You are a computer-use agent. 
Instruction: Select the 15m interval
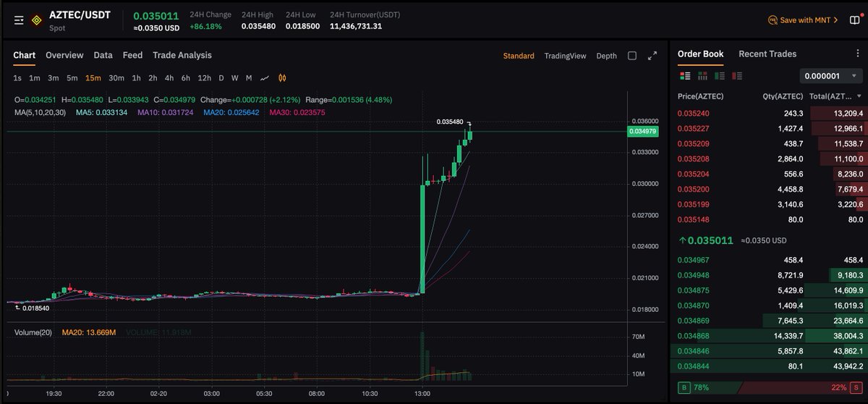coord(93,78)
